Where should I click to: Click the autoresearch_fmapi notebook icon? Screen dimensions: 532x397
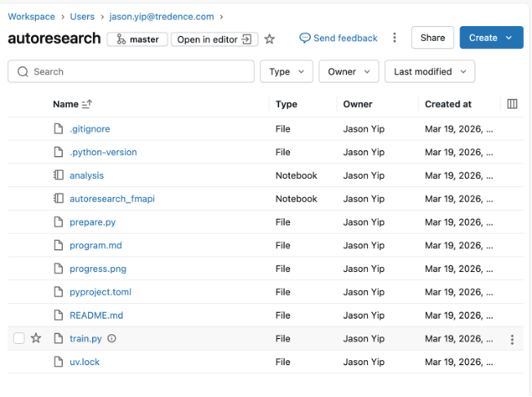tap(58, 198)
